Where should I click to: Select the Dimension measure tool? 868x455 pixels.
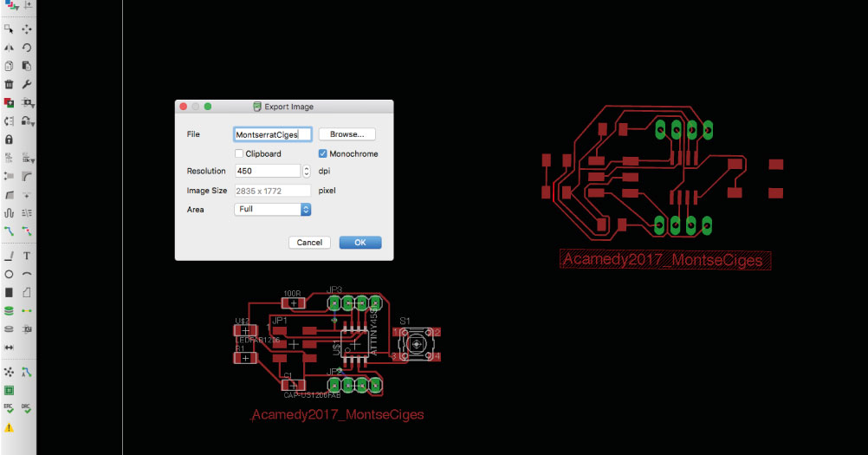9,348
